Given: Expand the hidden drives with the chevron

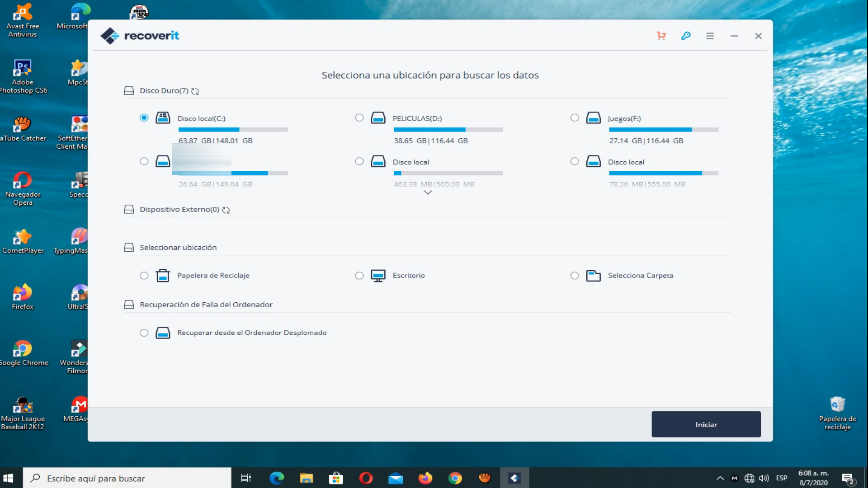Looking at the screenshot, I should coord(428,192).
